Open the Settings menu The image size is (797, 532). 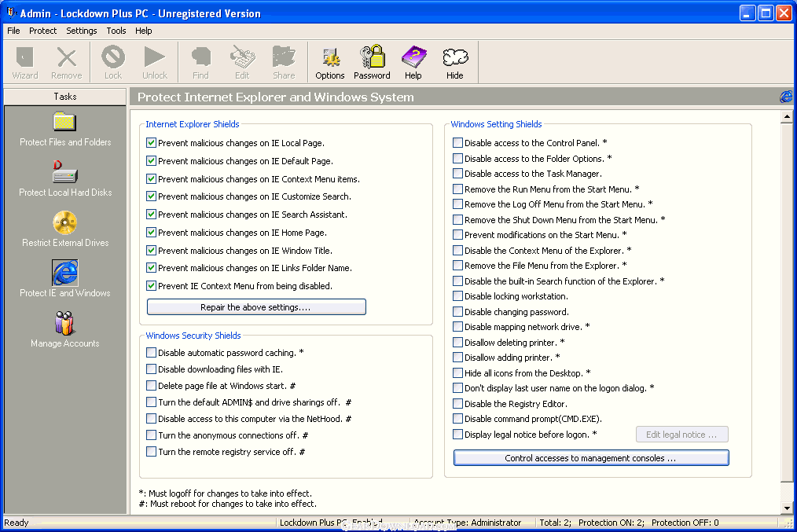81,31
